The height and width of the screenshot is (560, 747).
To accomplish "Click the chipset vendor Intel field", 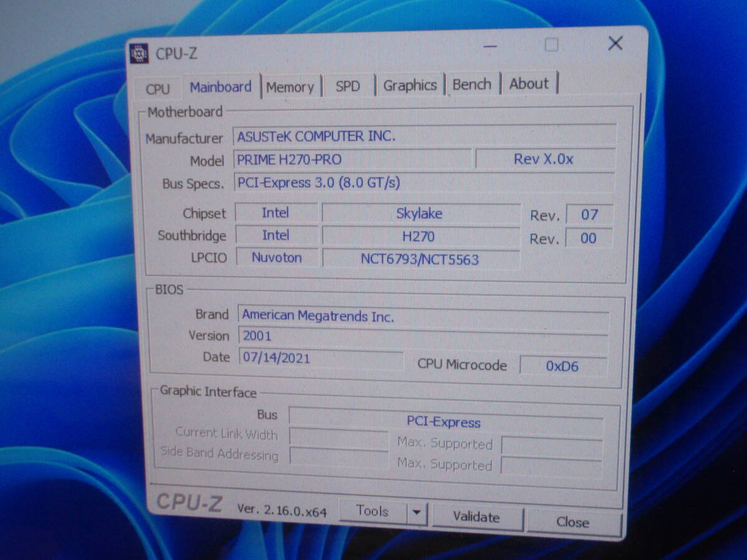I will click(x=276, y=213).
